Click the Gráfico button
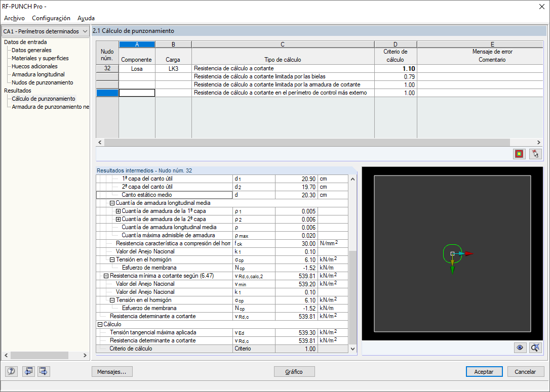This screenshot has height=392, width=550. [x=294, y=372]
